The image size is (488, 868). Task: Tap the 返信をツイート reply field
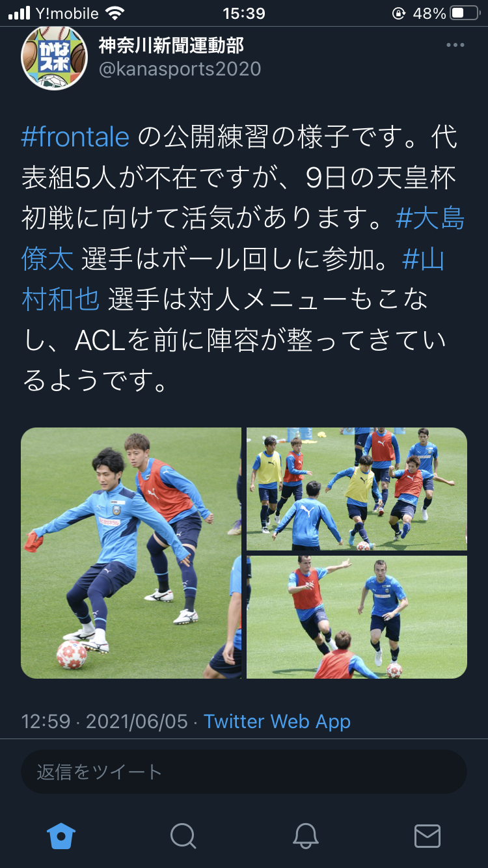click(244, 772)
